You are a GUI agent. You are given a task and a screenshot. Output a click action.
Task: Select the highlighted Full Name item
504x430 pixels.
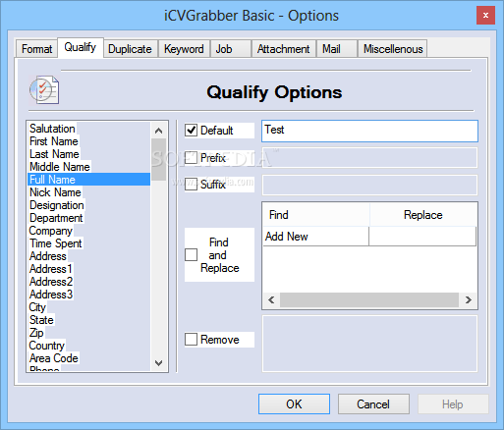88,180
